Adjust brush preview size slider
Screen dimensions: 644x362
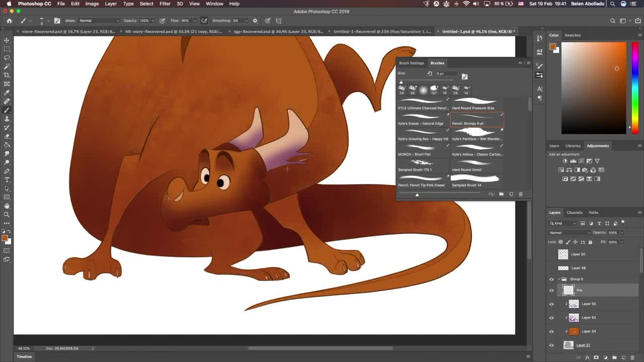(417, 195)
